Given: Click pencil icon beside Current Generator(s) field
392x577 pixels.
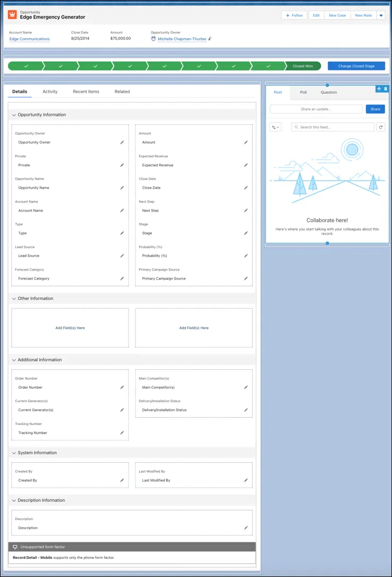Looking at the screenshot, I should 122,410.
